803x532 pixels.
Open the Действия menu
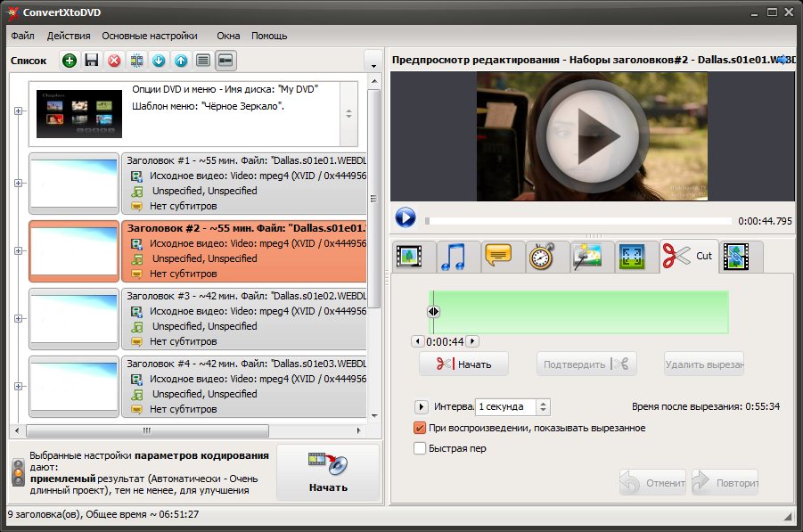[x=69, y=36]
